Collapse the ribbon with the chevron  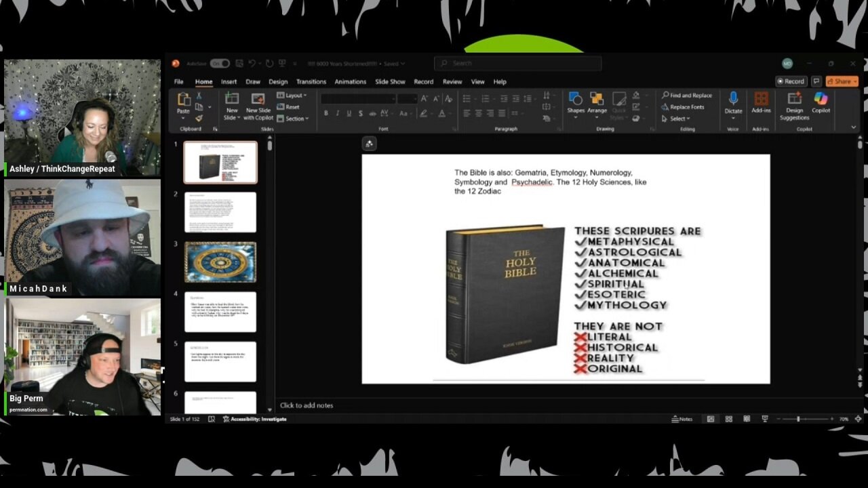(853, 127)
